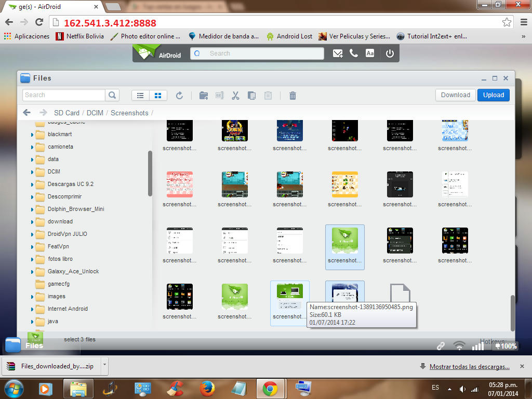
Task: Click the blue Upload button
Action: (x=493, y=95)
